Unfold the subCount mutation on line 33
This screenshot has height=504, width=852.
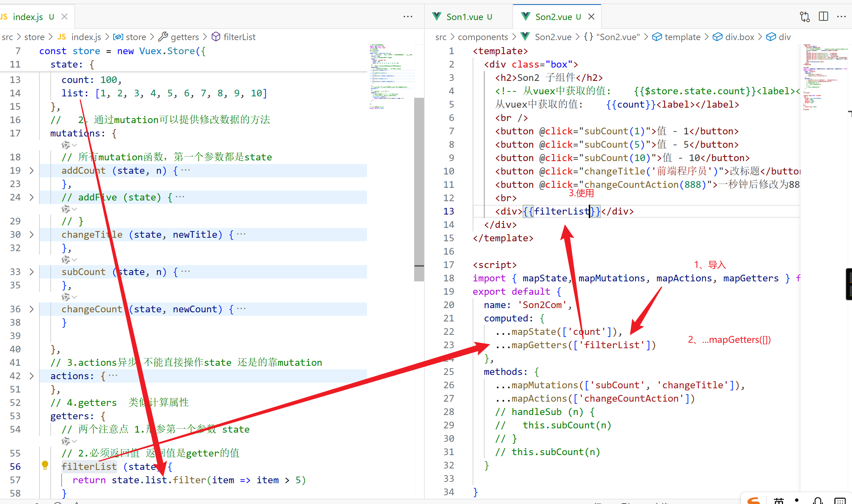[x=32, y=272]
